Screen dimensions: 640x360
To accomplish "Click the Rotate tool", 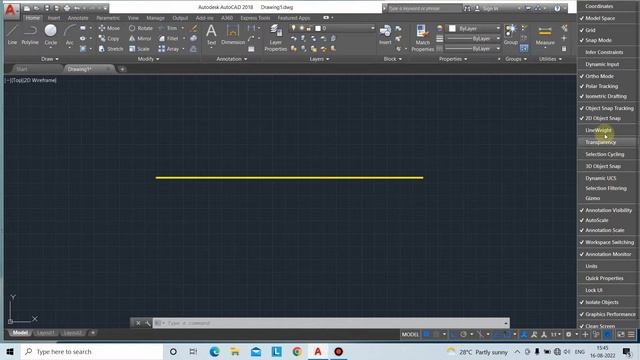I will [141, 28].
